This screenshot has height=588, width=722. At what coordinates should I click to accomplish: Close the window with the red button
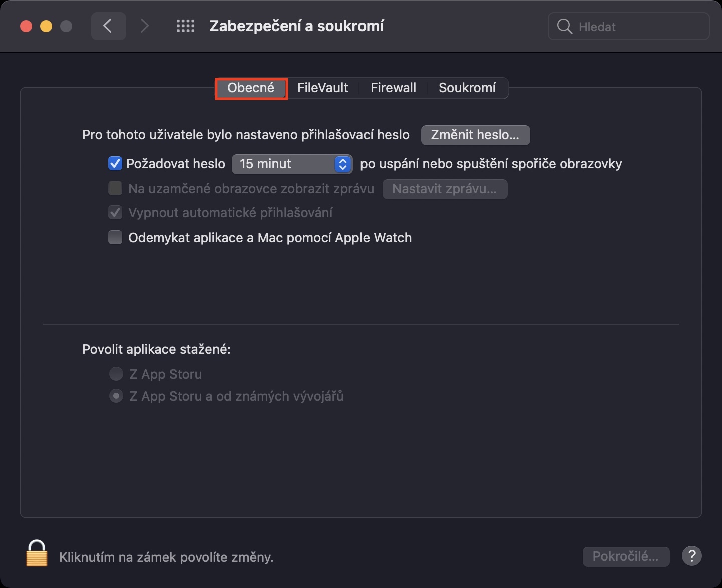point(26,26)
